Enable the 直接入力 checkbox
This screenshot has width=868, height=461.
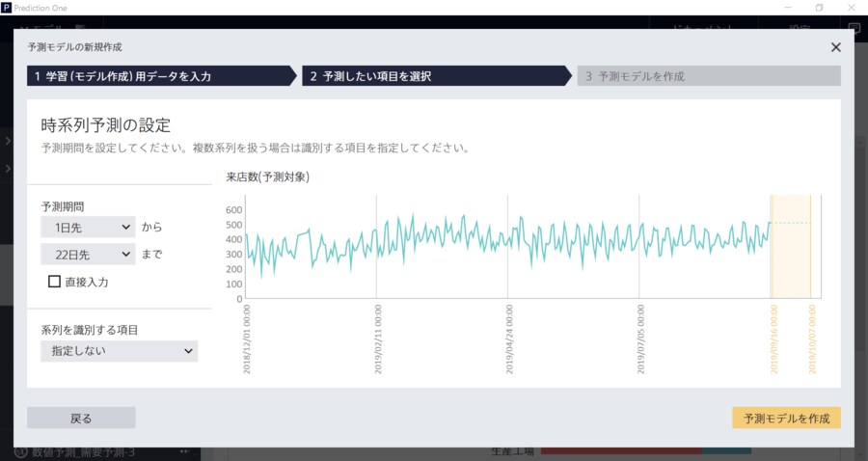point(55,283)
